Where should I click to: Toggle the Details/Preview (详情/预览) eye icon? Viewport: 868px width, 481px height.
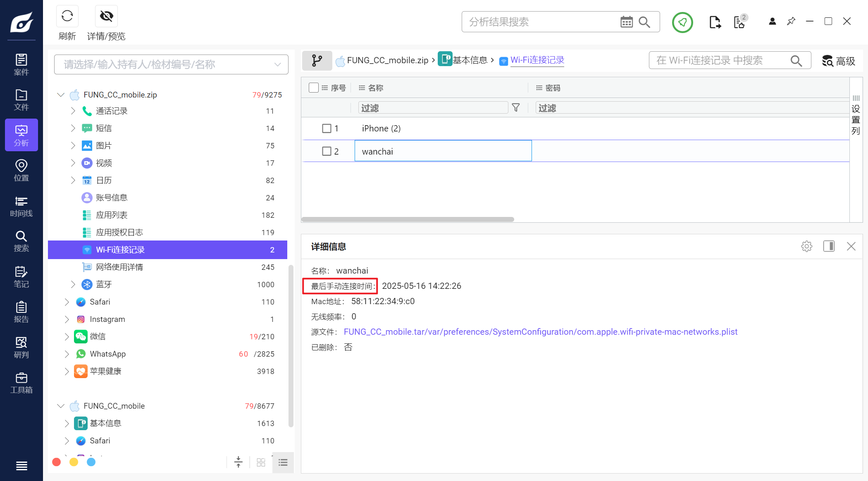106,17
